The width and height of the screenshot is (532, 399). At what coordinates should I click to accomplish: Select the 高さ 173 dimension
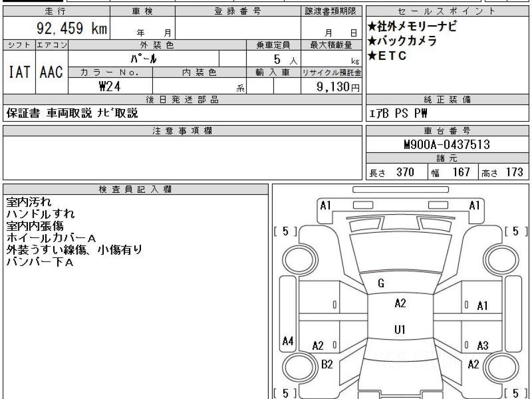coord(503,172)
